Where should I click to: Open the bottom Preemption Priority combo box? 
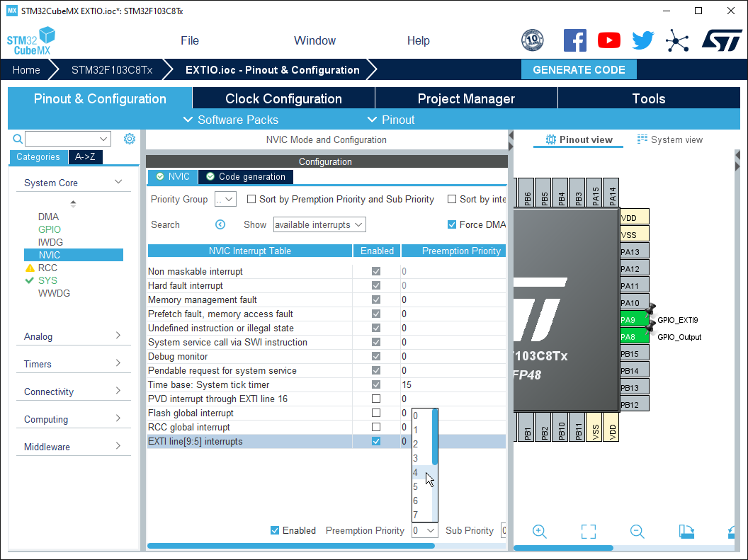(424, 530)
